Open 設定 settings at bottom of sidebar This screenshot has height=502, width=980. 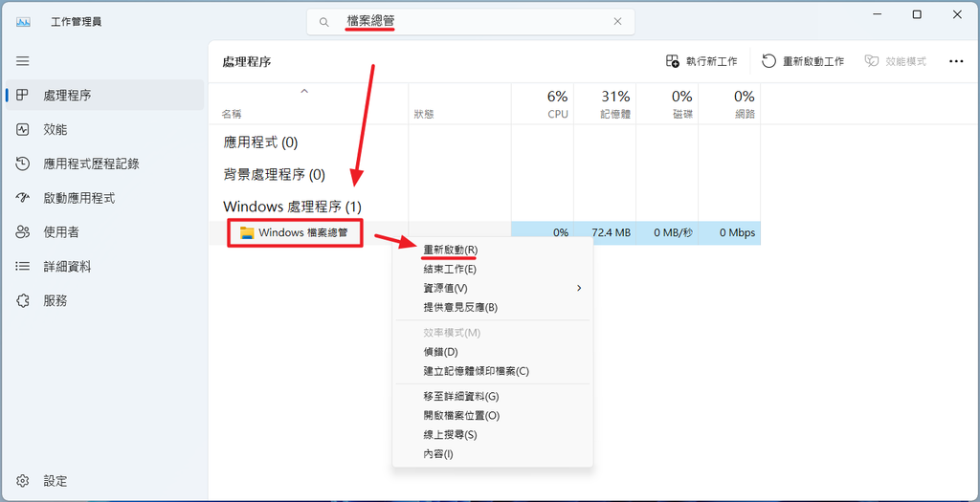(104, 481)
